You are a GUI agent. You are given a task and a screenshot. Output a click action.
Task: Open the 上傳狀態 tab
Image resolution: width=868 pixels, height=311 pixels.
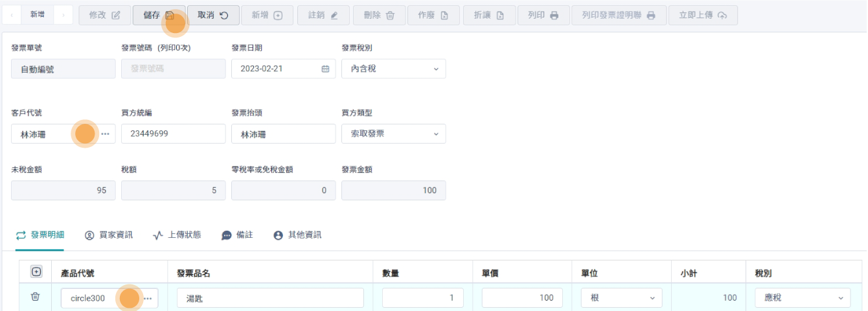tap(177, 235)
